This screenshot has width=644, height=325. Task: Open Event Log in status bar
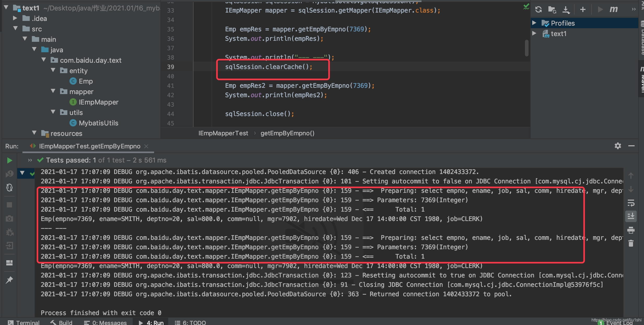619,323
